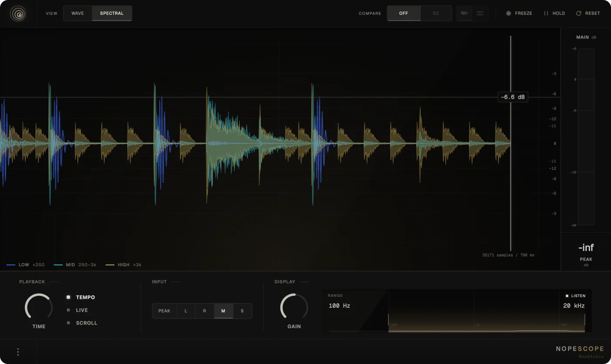611x364 pixels.
Task: Click the Freeze snowflake icon
Action: 508,14
